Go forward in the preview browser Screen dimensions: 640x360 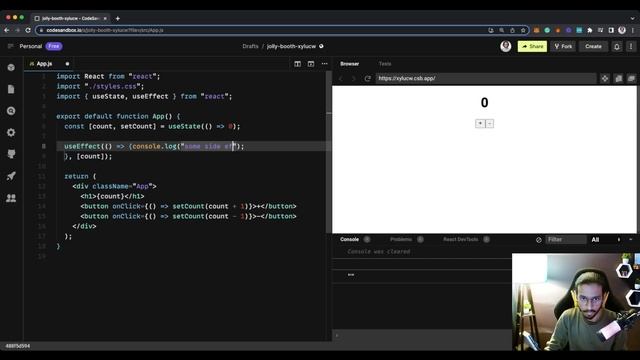point(354,78)
